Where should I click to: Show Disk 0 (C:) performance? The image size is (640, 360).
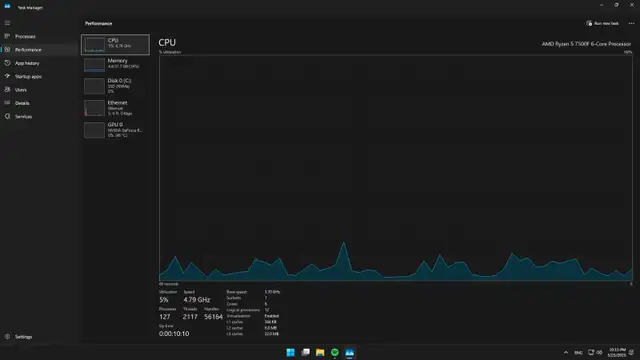115,86
